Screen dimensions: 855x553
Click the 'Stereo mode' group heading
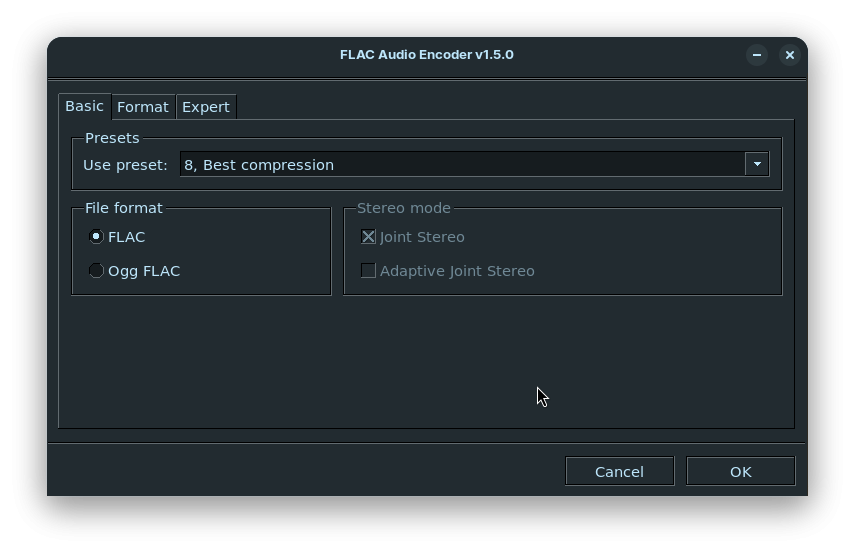[404, 208]
